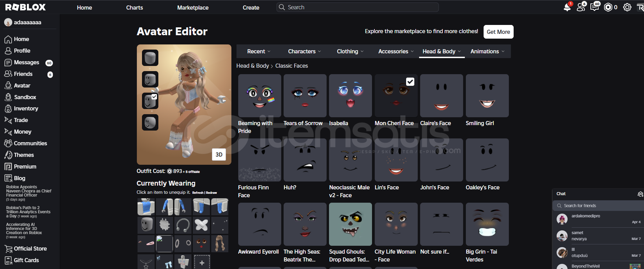
Task: Open Communities in the sidebar
Action: (x=26, y=144)
